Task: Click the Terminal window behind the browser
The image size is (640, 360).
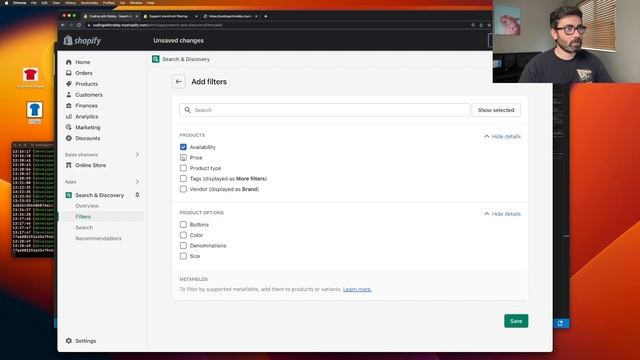Action: pyautogui.click(x=33, y=199)
